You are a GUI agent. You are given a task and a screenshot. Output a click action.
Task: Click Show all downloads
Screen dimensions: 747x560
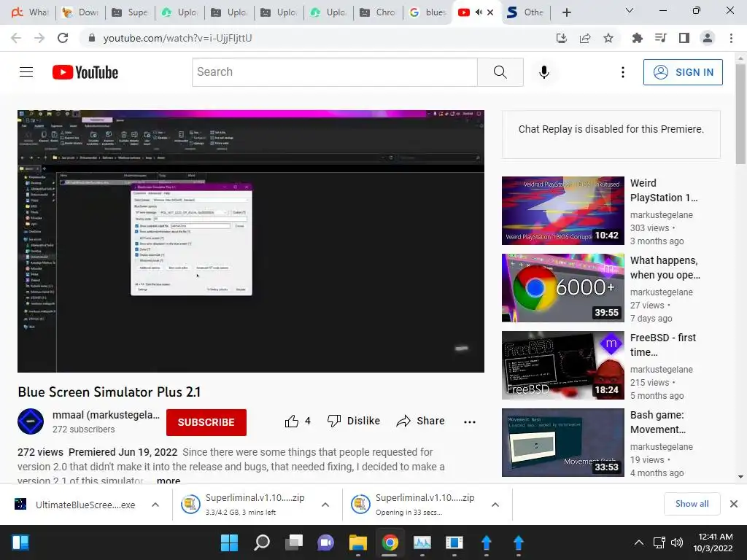692,504
